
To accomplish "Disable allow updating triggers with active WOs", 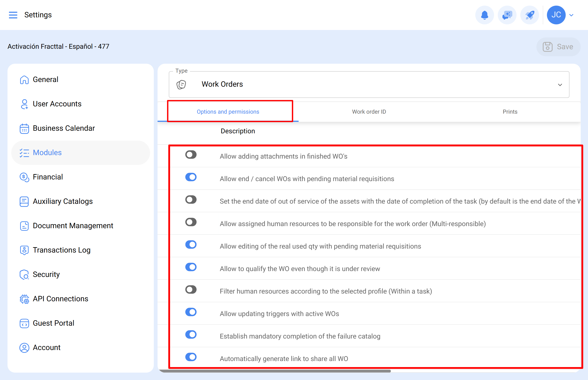I will [191, 312].
